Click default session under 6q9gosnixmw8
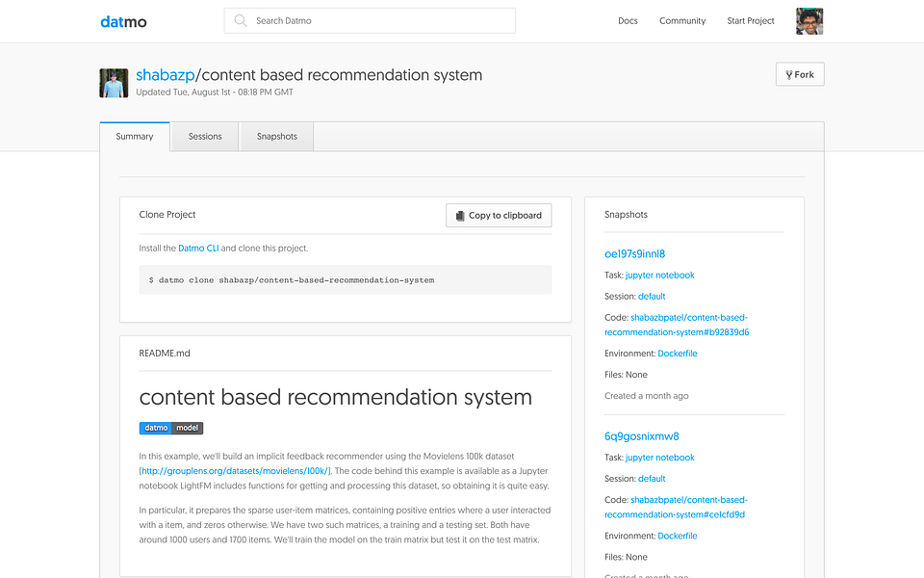Image resolution: width=924 pixels, height=578 pixels. tap(652, 479)
